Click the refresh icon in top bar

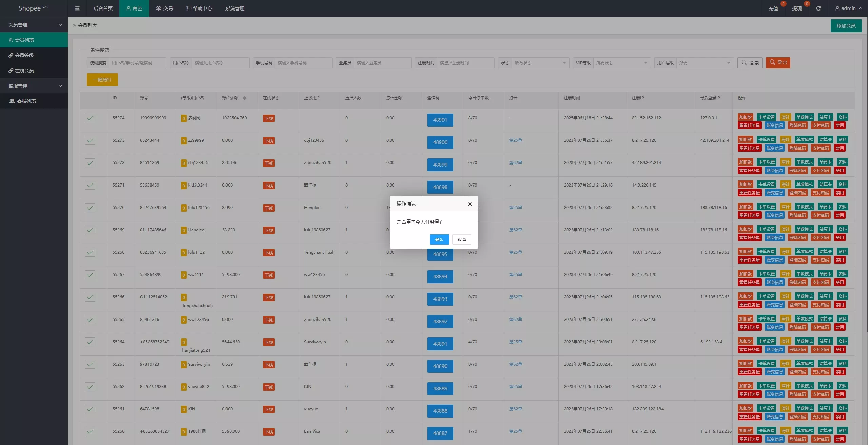(x=818, y=8)
